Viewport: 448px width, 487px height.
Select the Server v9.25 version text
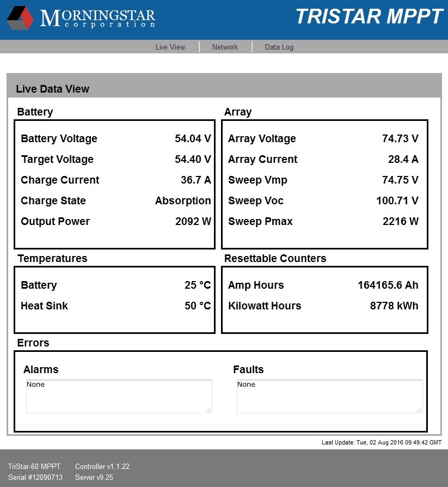pyautogui.click(x=94, y=477)
